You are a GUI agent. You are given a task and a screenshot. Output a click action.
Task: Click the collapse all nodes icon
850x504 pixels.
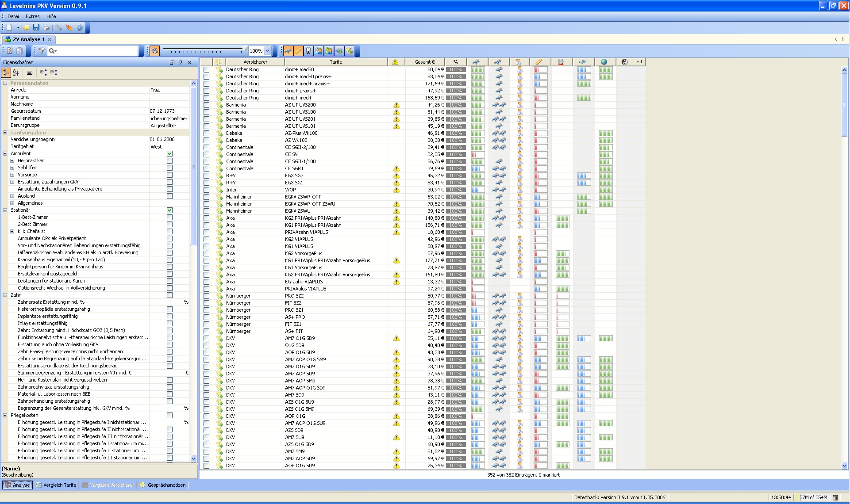(x=54, y=73)
